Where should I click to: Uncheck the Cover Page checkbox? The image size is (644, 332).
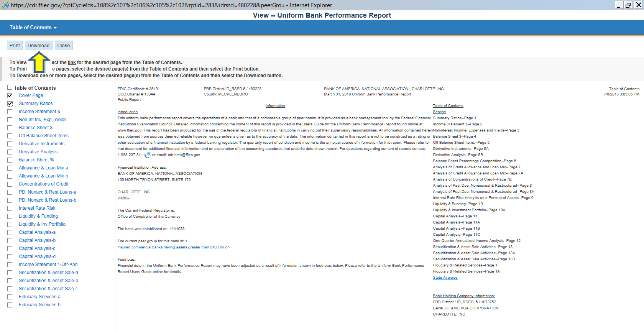10,95
